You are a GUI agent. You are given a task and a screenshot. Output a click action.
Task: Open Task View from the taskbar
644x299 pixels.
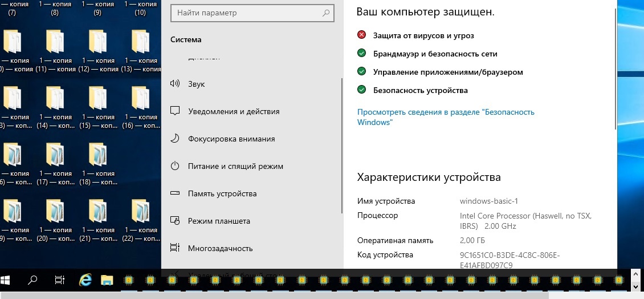tap(59, 280)
